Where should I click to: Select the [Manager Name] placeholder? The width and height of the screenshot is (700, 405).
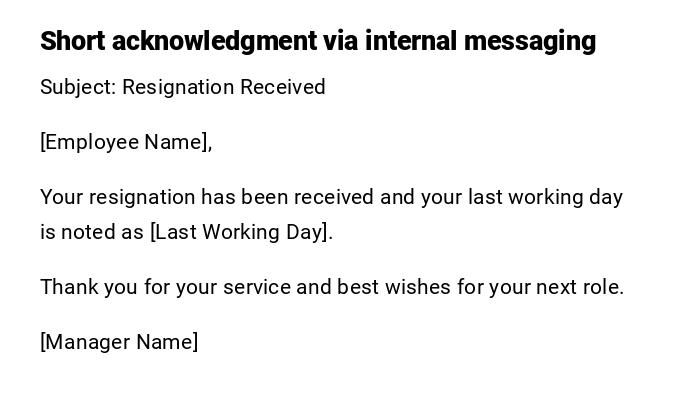click(119, 342)
